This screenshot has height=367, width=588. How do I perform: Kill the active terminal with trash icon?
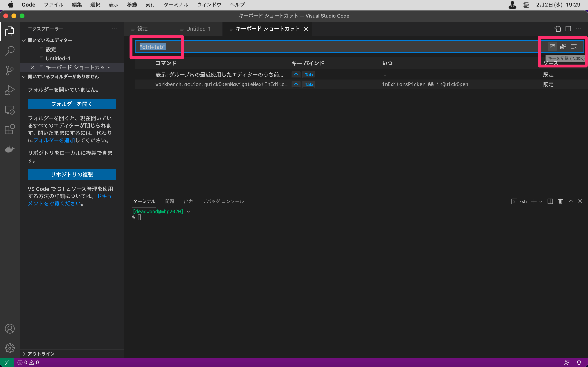point(560,201)
